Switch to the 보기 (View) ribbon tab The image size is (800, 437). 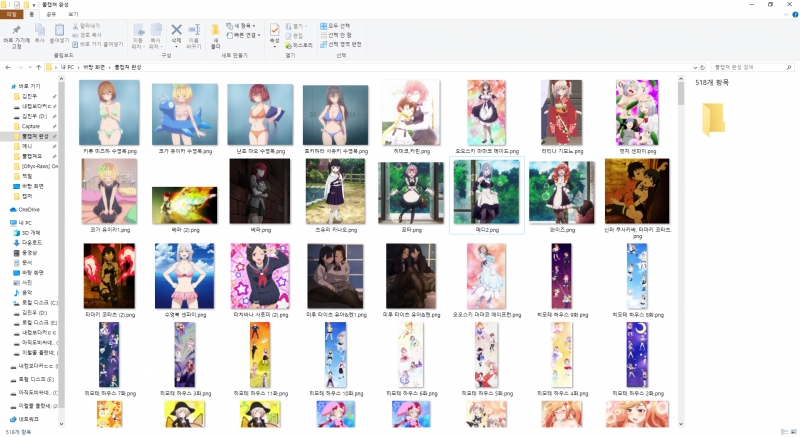coord(73,14)
